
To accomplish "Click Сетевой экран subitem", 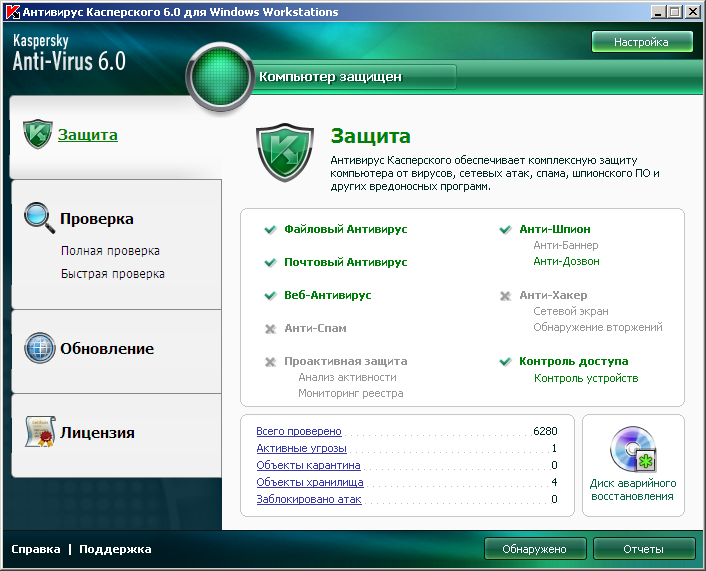I will pos(571,311).
